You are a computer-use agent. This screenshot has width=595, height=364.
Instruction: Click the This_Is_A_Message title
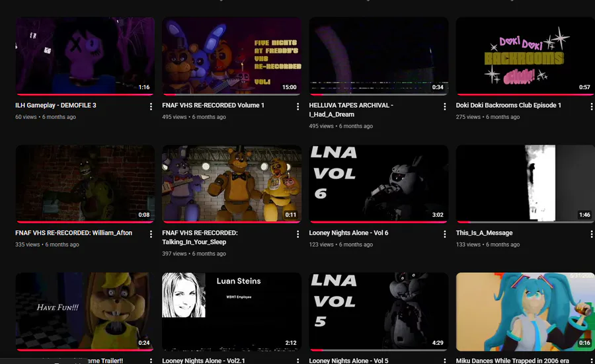[484, 233]
